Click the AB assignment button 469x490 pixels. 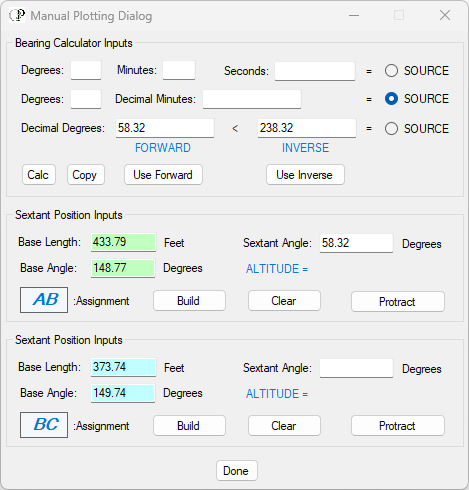pos(44,300)
